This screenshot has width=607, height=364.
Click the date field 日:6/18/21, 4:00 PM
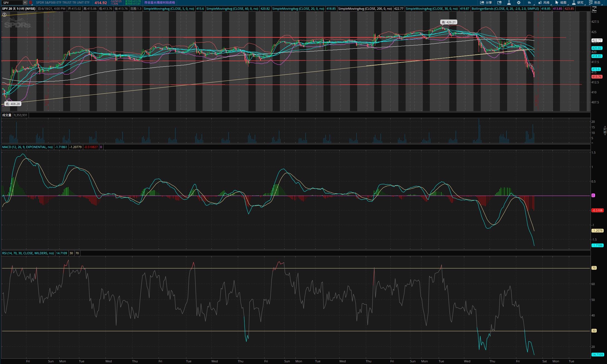point(51,9)
